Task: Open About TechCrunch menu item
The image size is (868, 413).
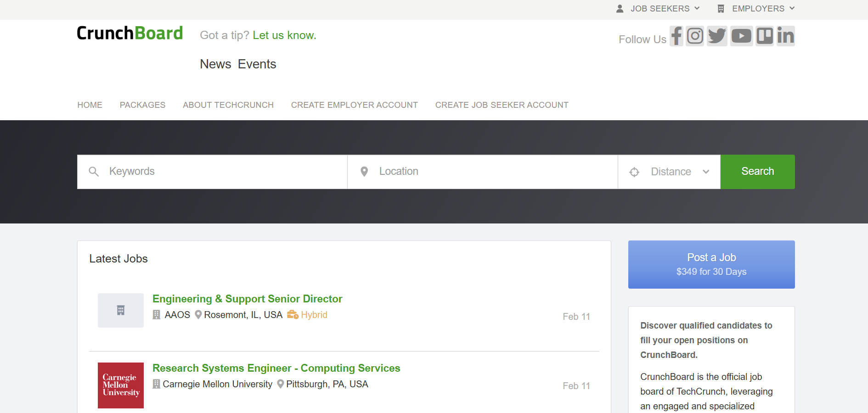Action: [228, 105]
